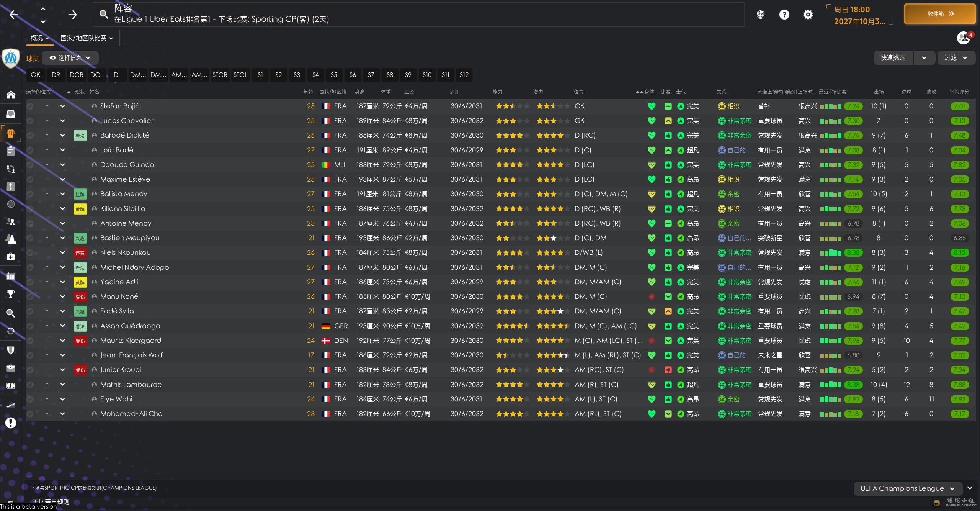Open the schedule calendar icon in the sidebar
Image resolution: width=980 pixels, height=511 pixels.
(11, 276)
